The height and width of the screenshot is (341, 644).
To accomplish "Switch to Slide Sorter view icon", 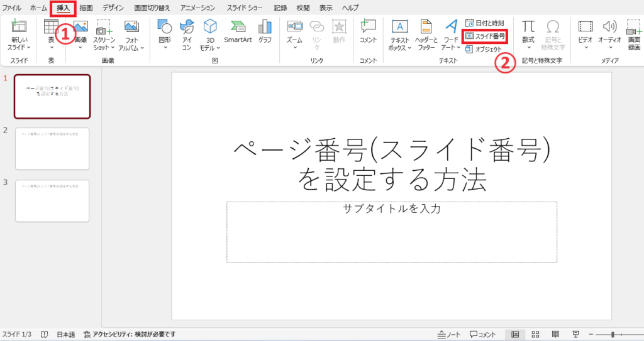I will click(x=535, y=335).
